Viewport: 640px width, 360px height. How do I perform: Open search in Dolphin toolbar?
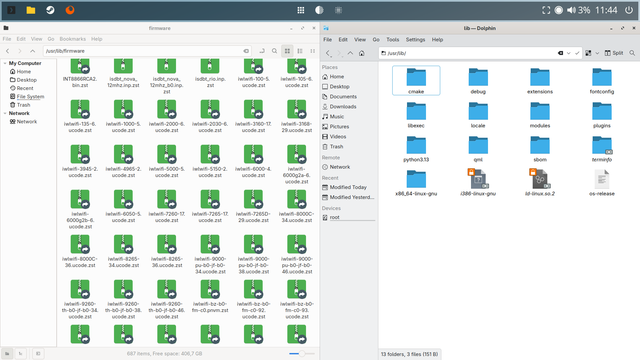coord(632,53)
